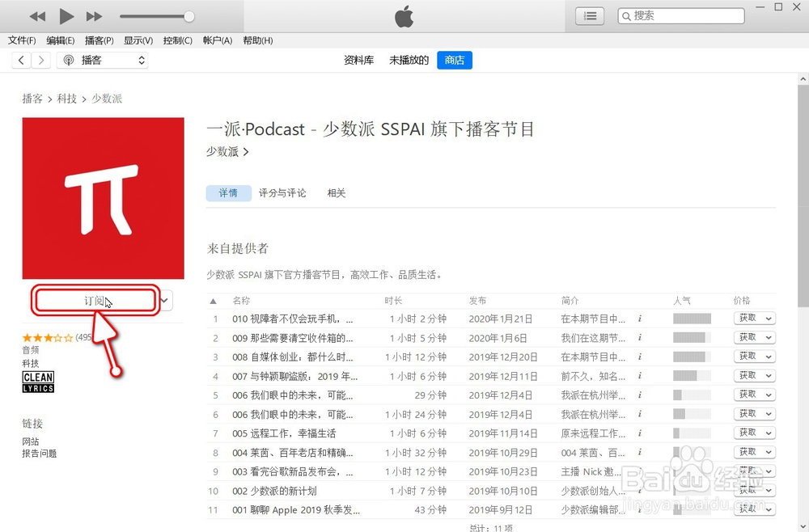This screenshot has width=809, height=532.
Task: Click the rewind previous track button
Action: [x=37, y=16]
